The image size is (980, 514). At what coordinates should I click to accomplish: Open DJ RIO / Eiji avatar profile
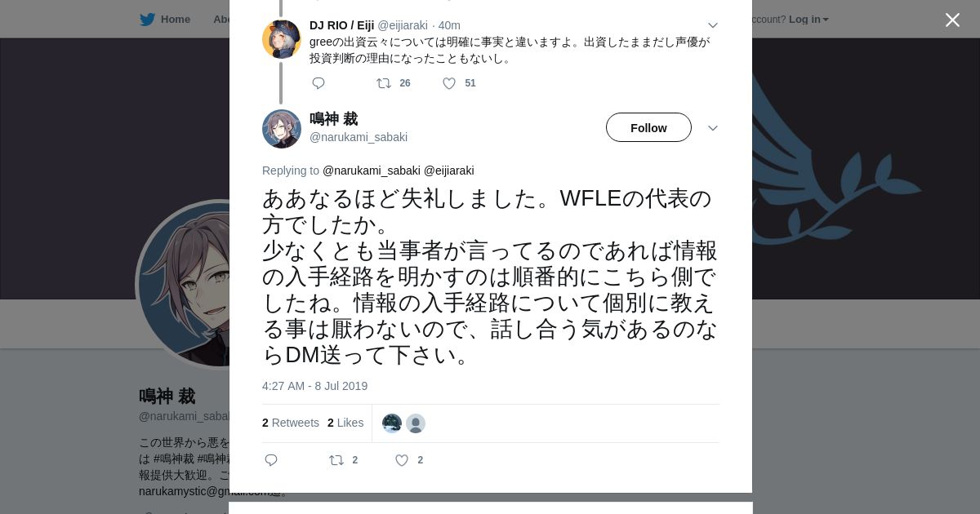click(x=282, y=39)
